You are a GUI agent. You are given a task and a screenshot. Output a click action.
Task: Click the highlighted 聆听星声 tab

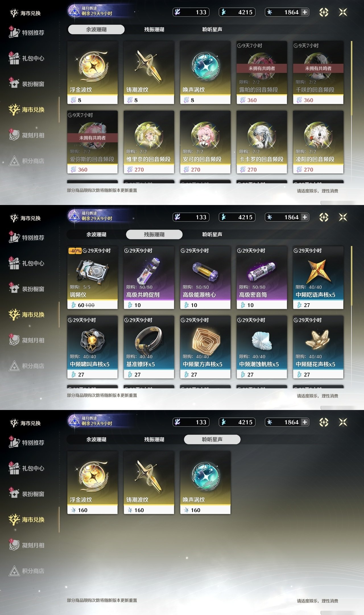212,439
